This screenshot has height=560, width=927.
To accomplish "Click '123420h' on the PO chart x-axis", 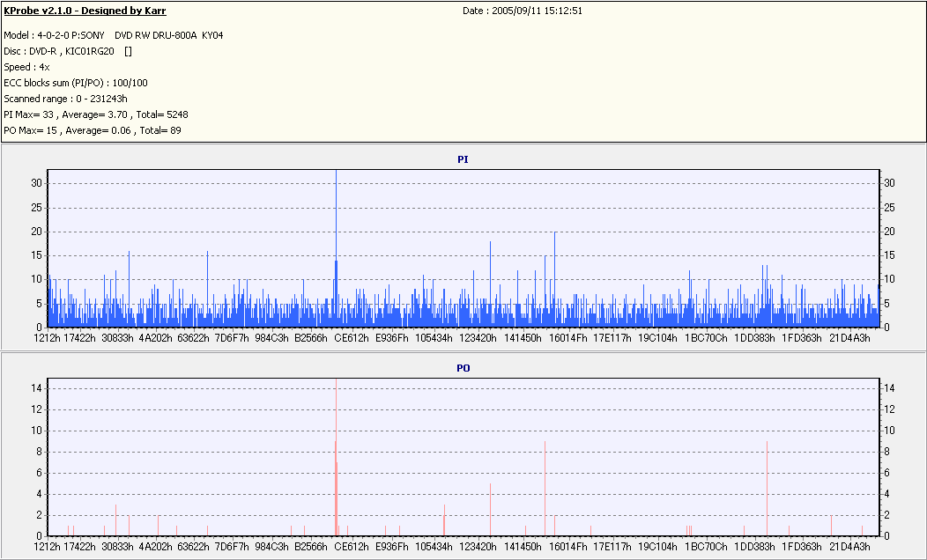I will pyautogui.click(x=478, y=547).
